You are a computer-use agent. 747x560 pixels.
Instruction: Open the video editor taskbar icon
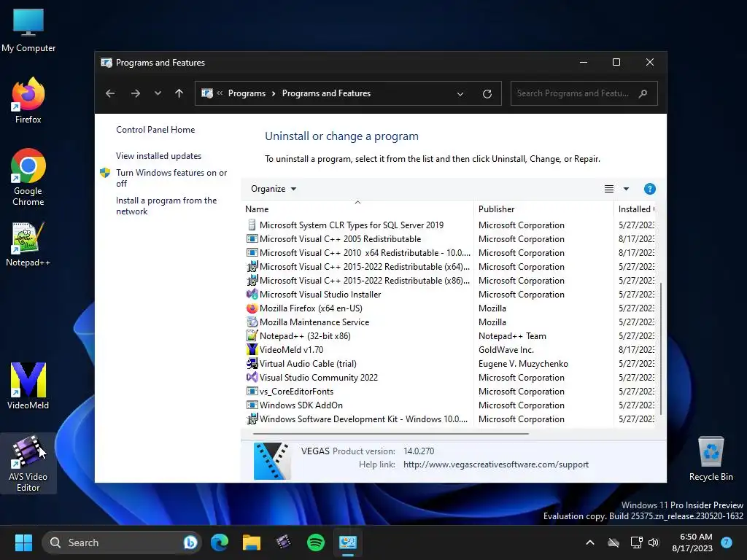(x=284, y=542)
